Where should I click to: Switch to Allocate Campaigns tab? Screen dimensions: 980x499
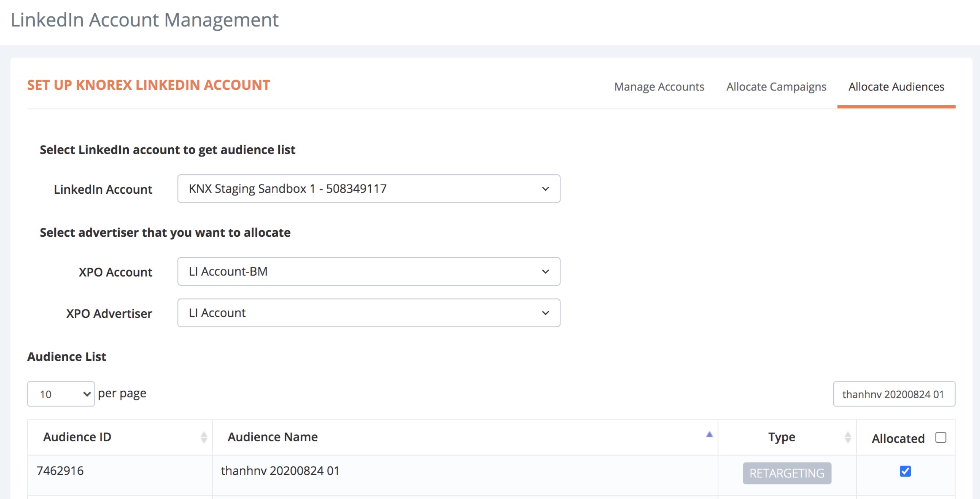click(776, 87)
